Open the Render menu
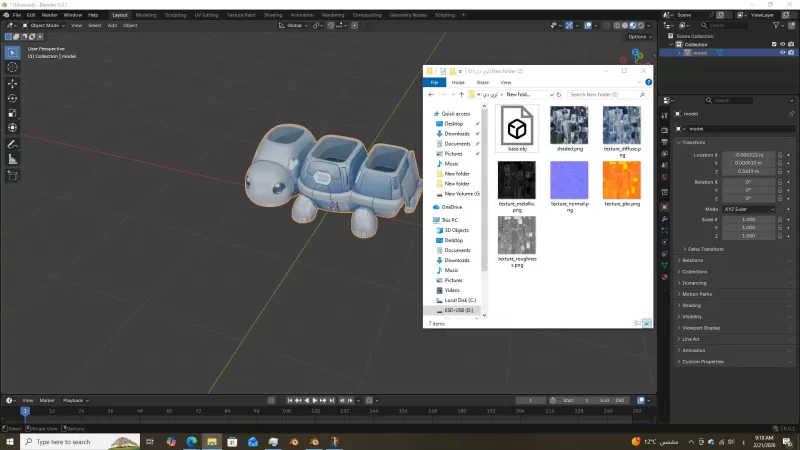800x450 pixels. [49, 15]
